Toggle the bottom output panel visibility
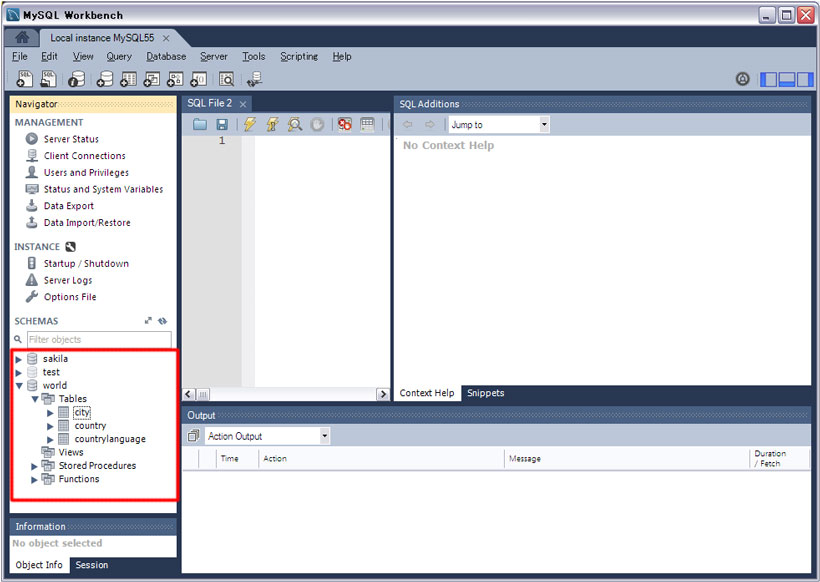This screenshot has height=582, width=820. 787,79
